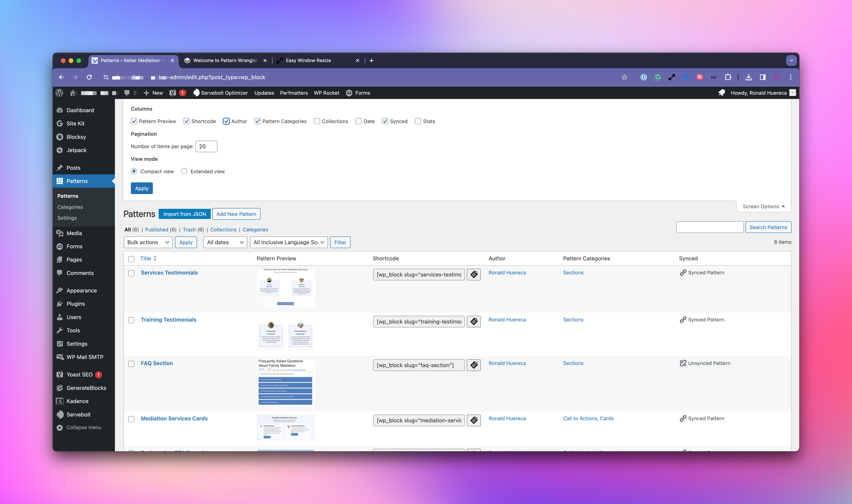Image resolution: width=852 pixels, height=504 pixels.
Task: Click the browser downloads icon
Action: point(748,77)
